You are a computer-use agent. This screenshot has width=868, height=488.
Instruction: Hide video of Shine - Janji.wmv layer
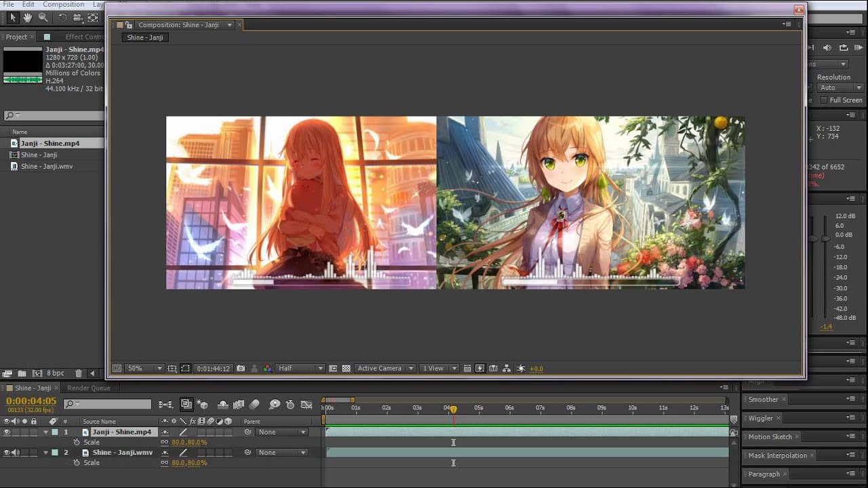pyautogui.click(x=7, y=452)
